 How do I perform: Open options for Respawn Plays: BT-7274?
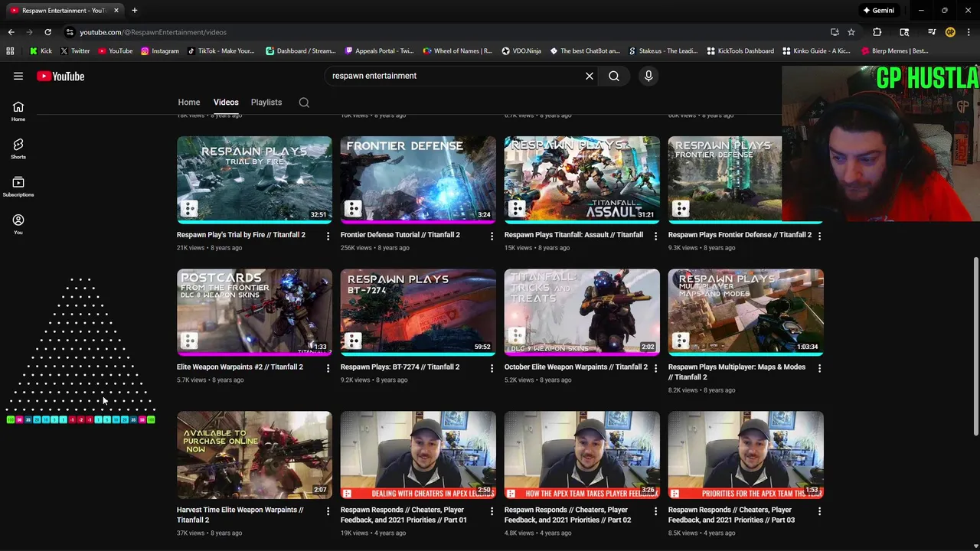(x=492, y=368)
